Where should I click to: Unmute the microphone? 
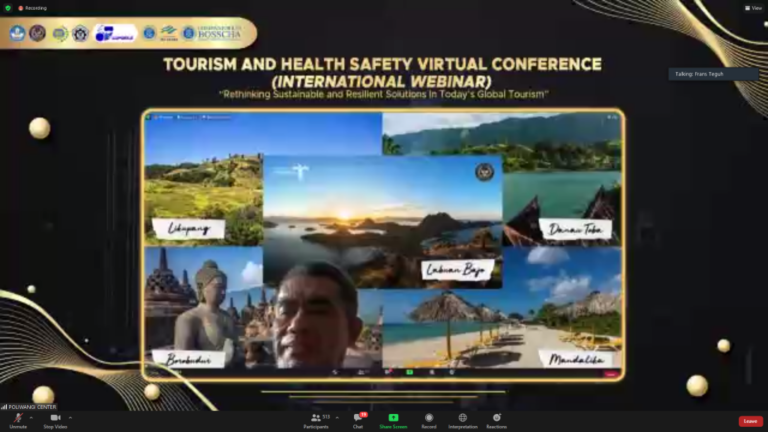click(x=18, y=420)
